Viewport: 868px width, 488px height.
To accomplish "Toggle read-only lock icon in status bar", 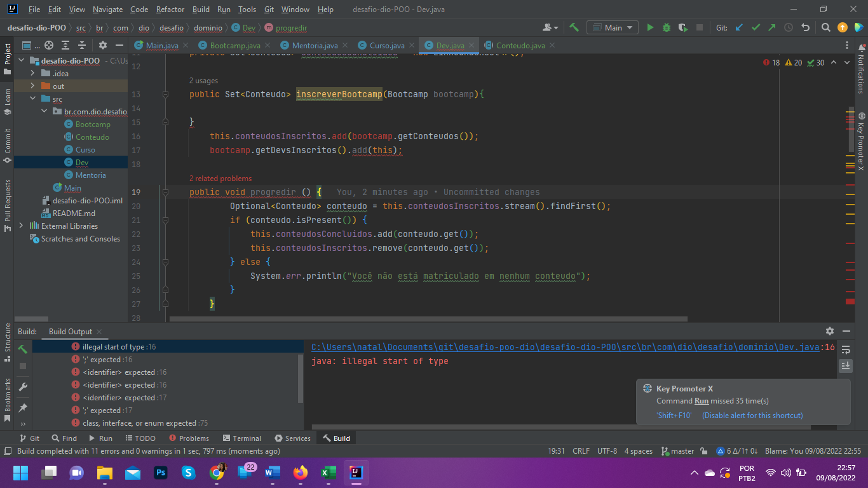I will (703, 451).
